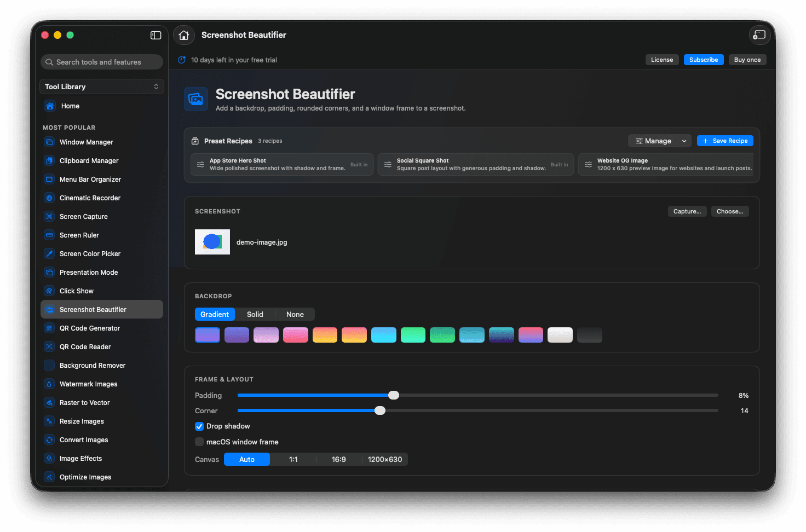The height and width of the screenshot is (532, 806).
Task: Select the pink gradient swatch
Action: click(x=296, y=335)
